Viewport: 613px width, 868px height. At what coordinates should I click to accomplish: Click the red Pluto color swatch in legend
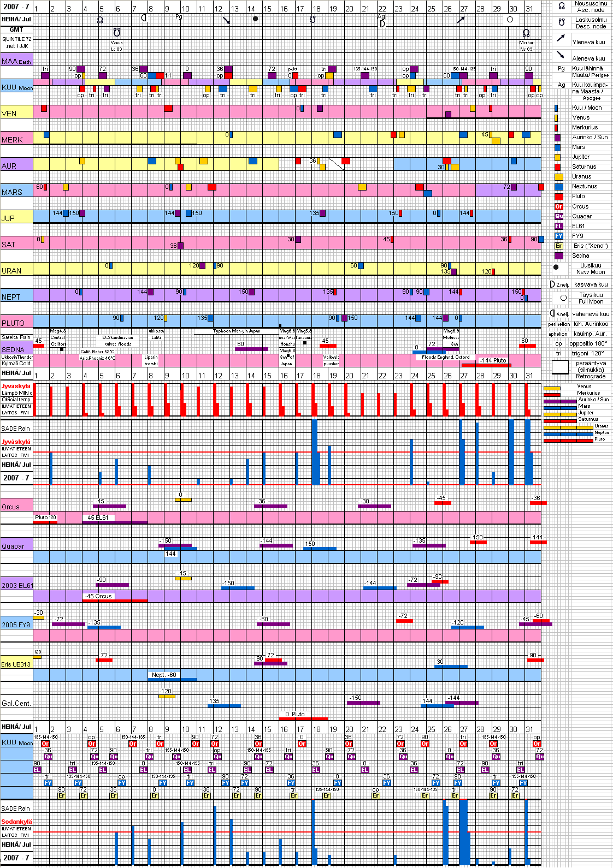click(x=558, y=197)
